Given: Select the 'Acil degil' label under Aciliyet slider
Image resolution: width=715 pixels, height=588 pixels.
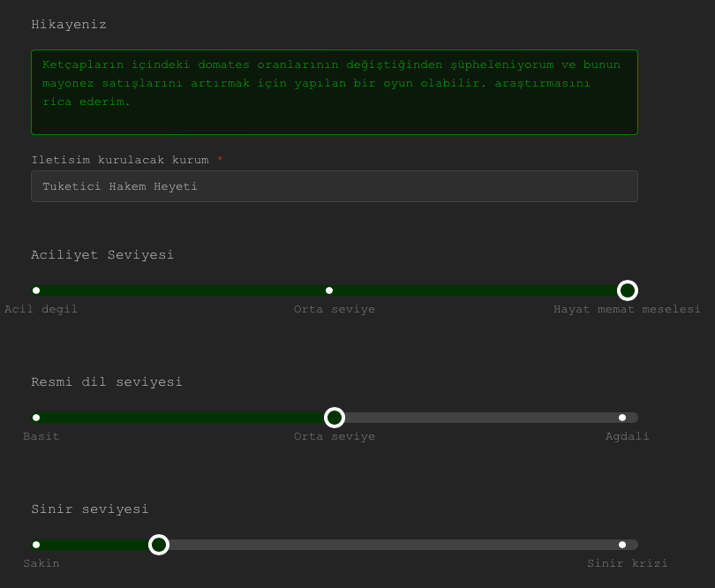Looking at the screenshot, I should point(41,309).
